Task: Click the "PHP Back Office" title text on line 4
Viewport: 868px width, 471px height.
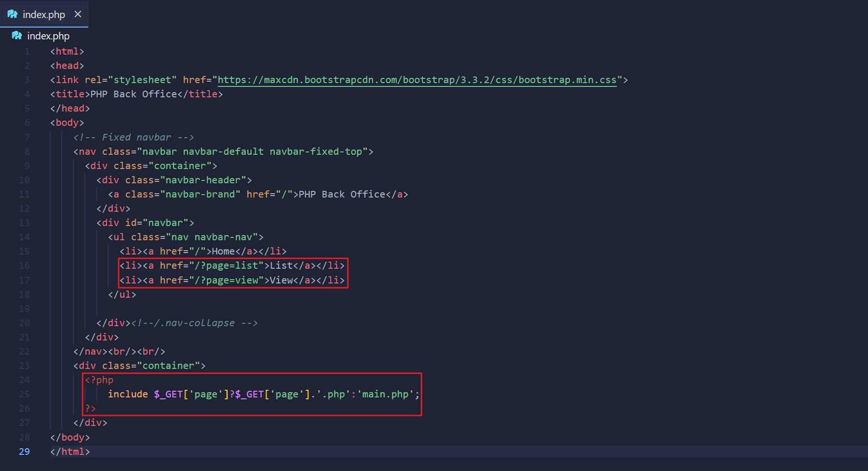Action: click(133, 94)
